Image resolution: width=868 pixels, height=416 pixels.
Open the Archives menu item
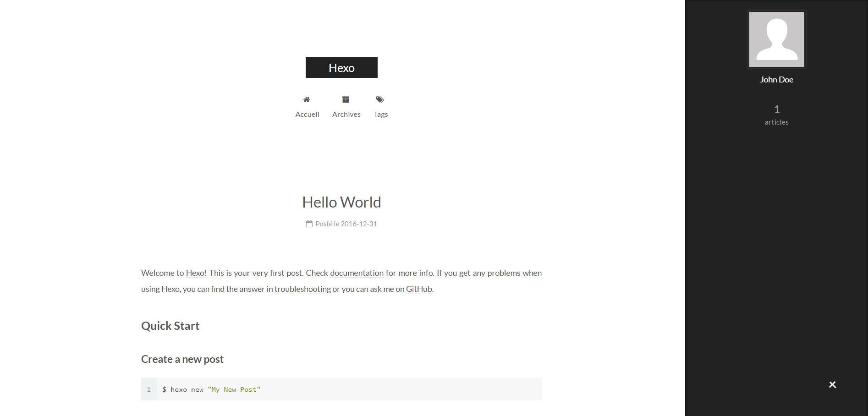[346, 114]
